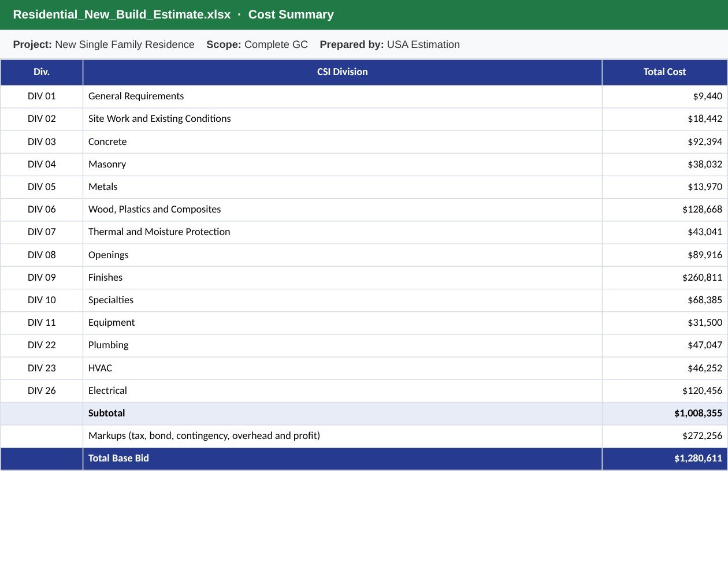Select the DIV 01 cell

tap(42, 96)
